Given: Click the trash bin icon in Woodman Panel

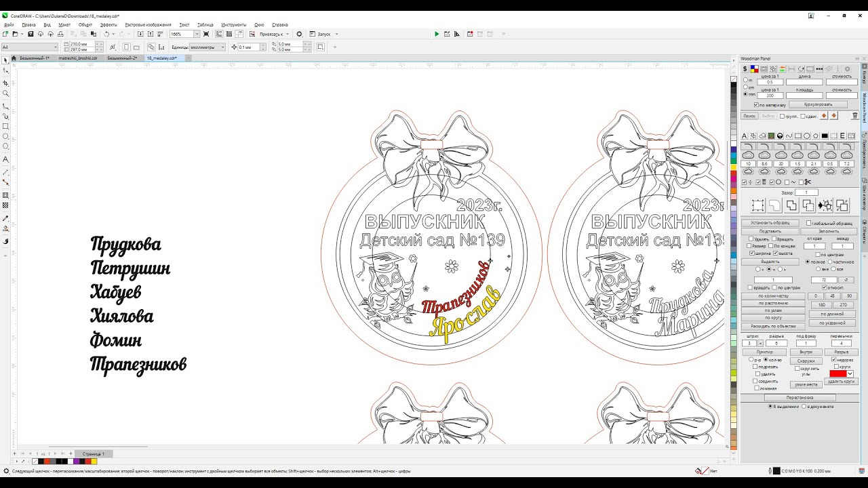Looking at the screenshot, I should (855, 116).
